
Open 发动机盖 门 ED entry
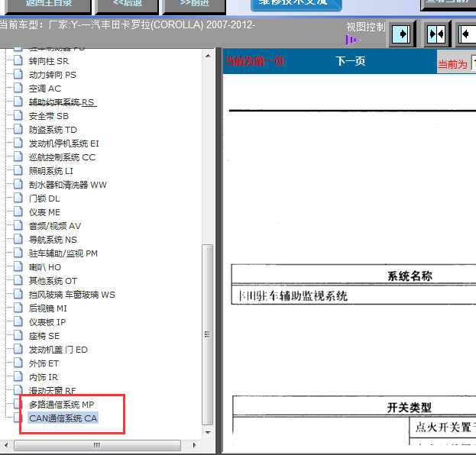point(58,350)
